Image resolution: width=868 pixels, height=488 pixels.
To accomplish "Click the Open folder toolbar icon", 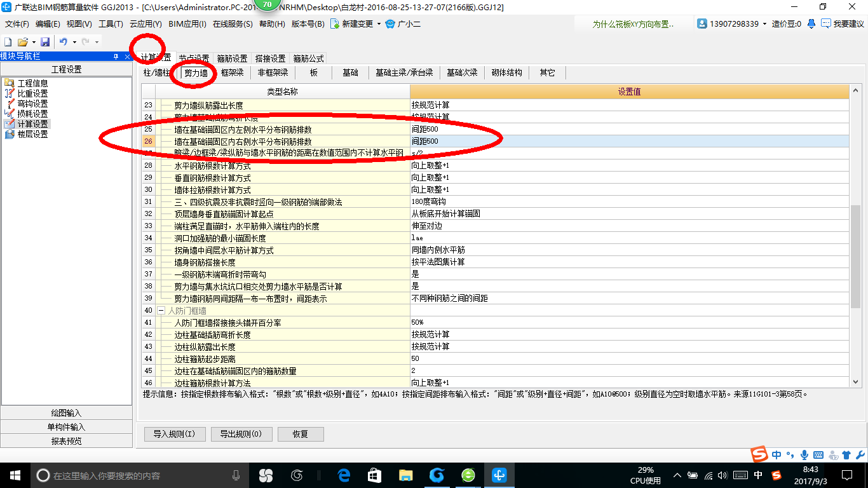I will tap(22, 42).
